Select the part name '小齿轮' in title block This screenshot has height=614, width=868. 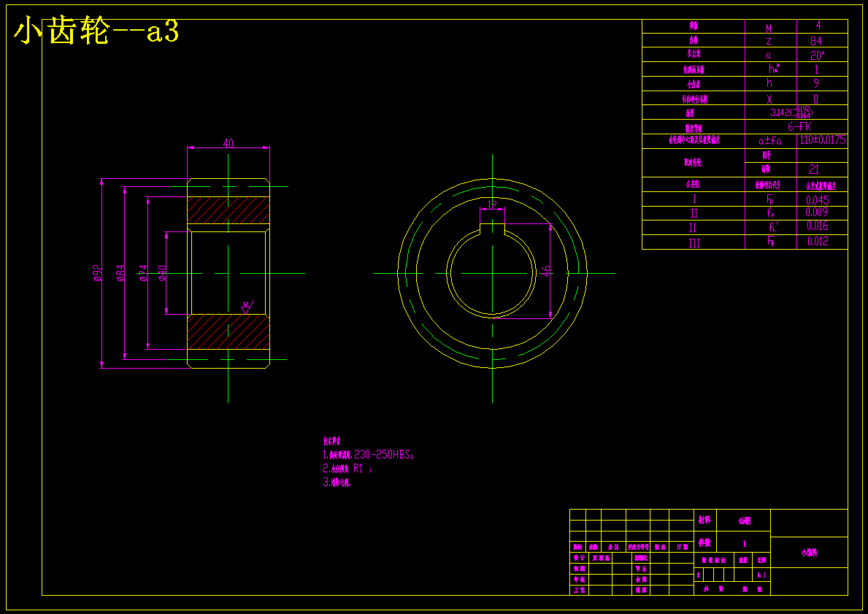point(809,553)
